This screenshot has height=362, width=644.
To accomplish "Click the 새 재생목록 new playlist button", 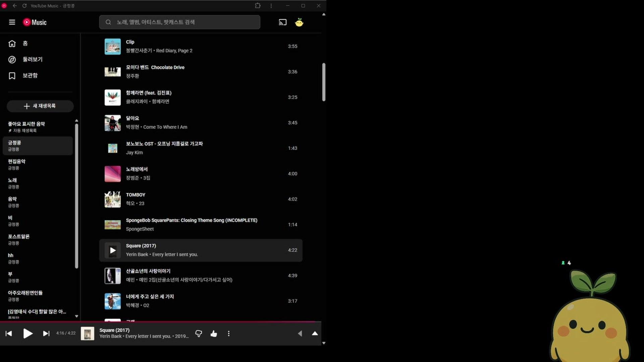I will pos(40,106).
